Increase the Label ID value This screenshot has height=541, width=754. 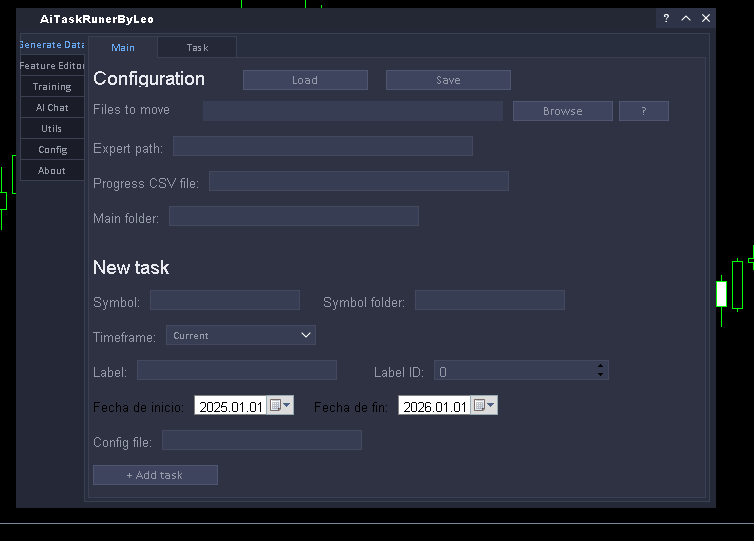[600, 366]
